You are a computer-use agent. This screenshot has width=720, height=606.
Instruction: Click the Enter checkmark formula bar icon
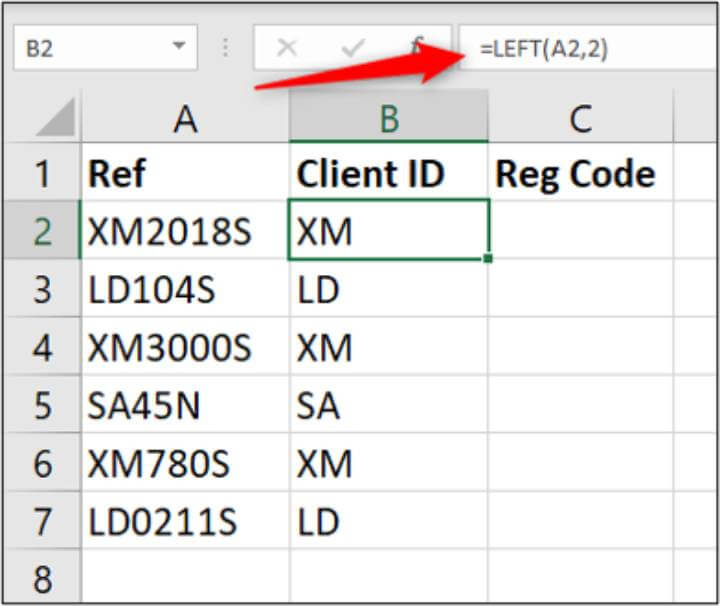point(351,49)
